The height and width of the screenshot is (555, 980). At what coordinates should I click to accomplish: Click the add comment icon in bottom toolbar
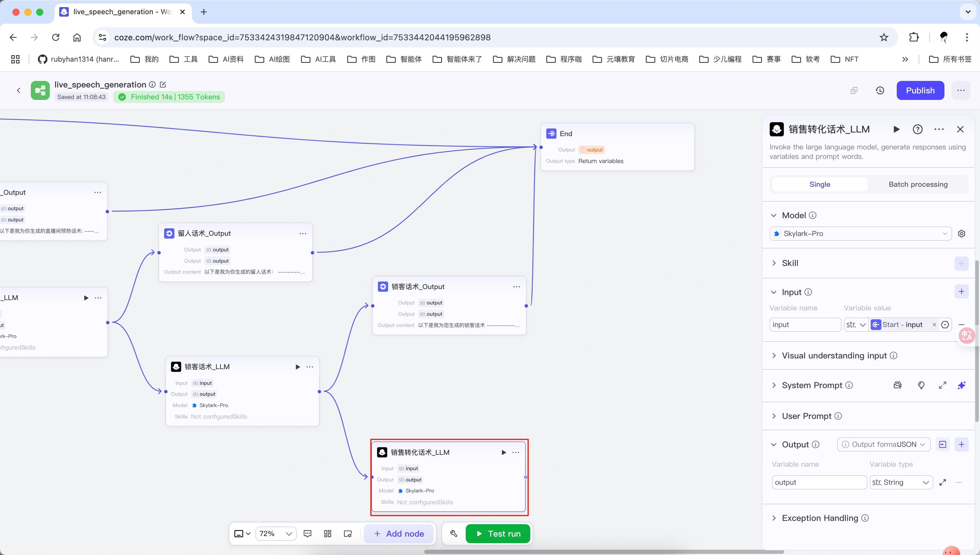308,534
